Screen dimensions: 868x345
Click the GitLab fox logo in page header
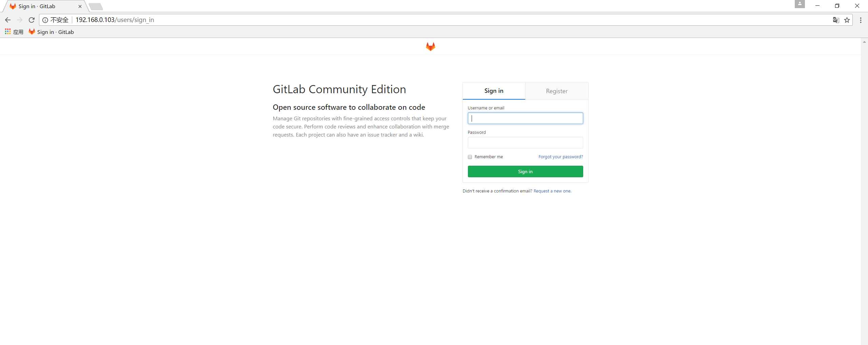430,46
